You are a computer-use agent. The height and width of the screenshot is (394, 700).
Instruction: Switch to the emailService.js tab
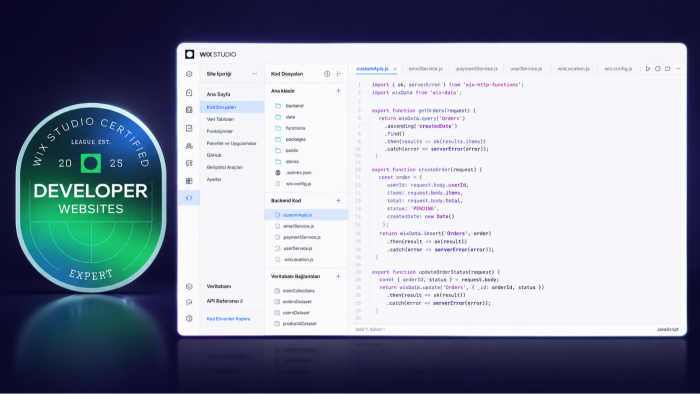[x=425, y=69]
